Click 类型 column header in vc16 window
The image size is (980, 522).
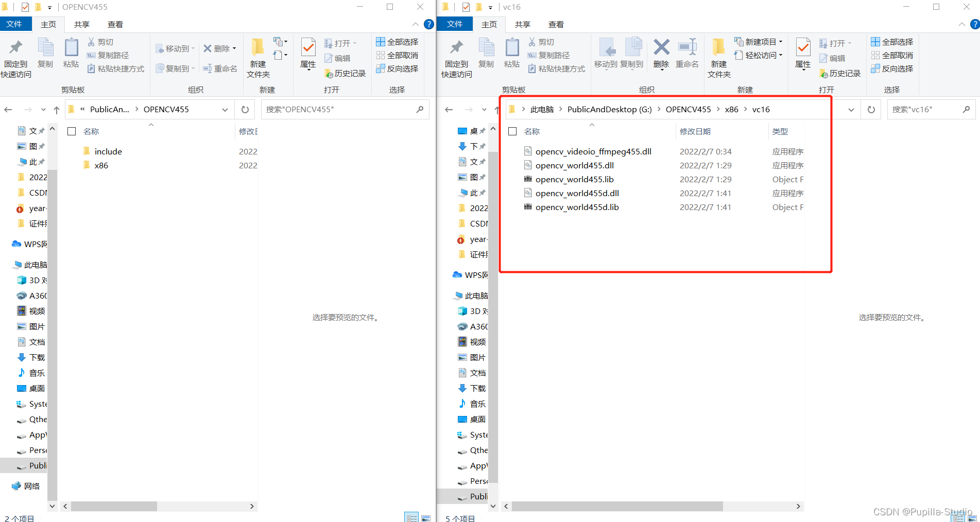click(x=780, y=131)
